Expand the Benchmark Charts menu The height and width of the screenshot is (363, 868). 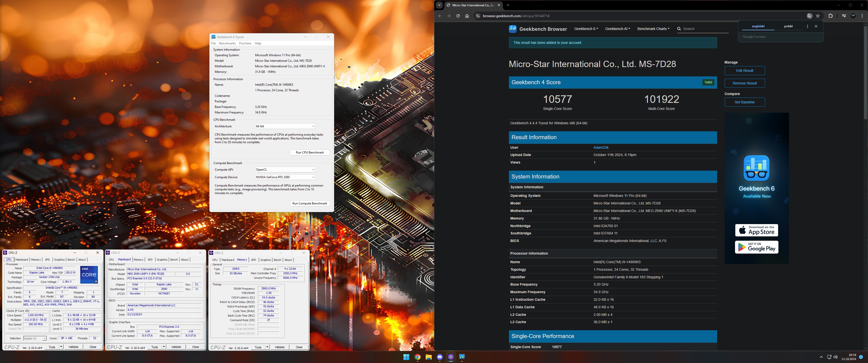653,29
